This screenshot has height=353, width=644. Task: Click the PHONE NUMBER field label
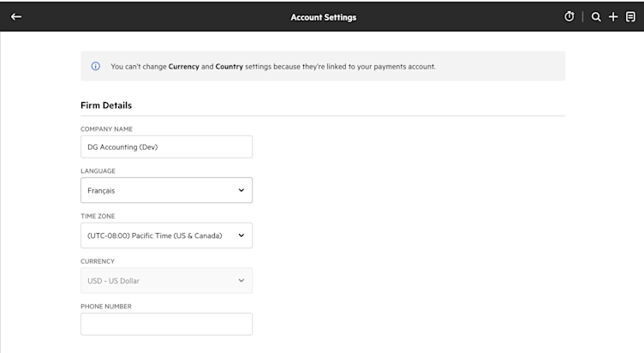(x=106, y=307)
